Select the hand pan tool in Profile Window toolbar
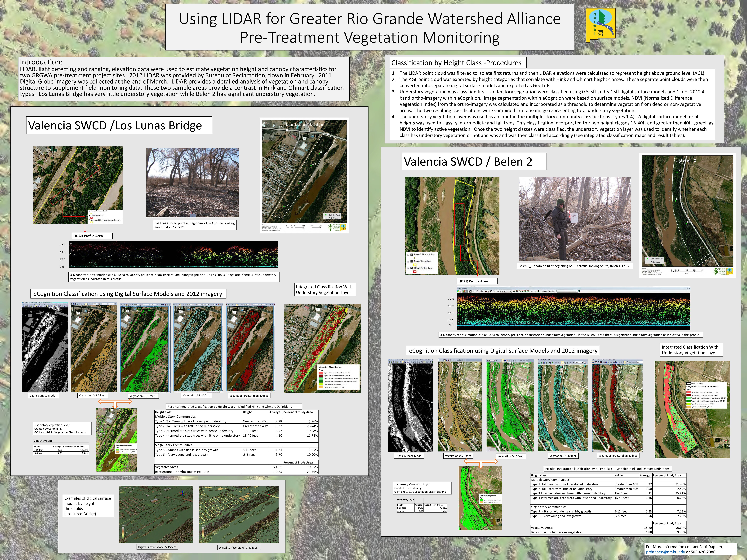747x560 pixels. click(x=520, y=291)
